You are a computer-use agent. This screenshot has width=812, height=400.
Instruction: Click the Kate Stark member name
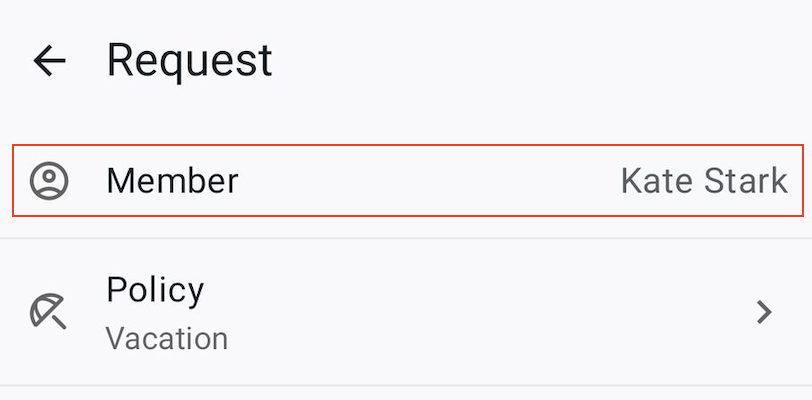(703, 181)
